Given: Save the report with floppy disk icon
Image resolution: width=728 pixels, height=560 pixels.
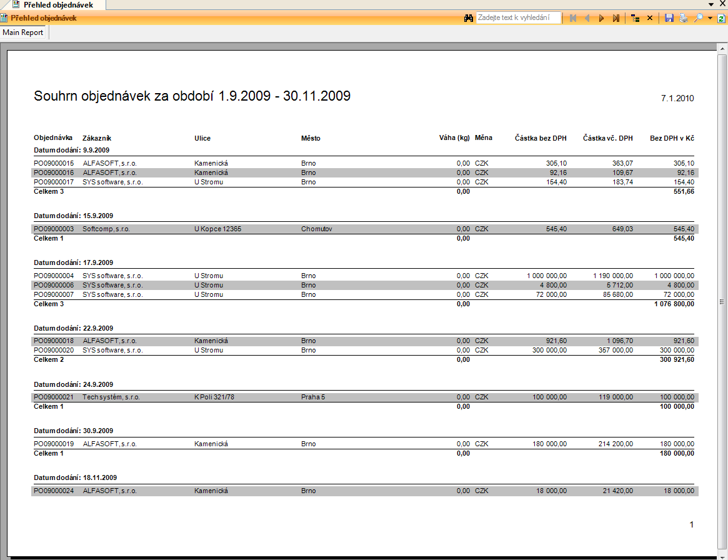Looking at the screenshot, I should point(669,18).
